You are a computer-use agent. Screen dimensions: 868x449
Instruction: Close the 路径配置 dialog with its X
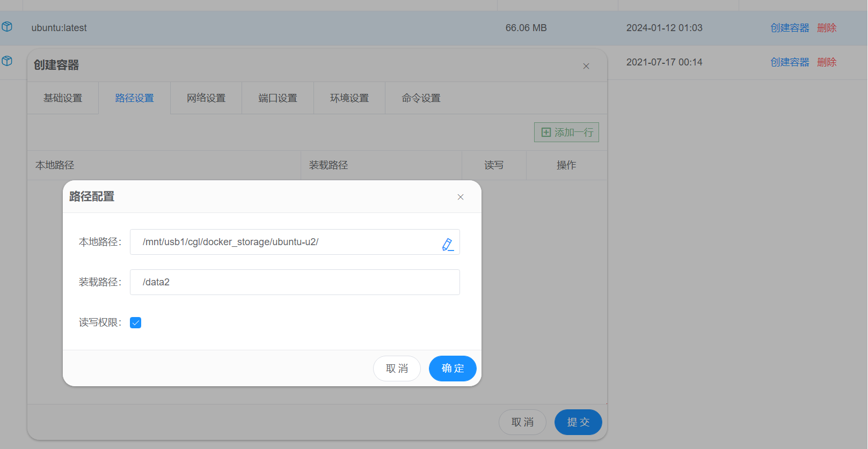point(461,197)
